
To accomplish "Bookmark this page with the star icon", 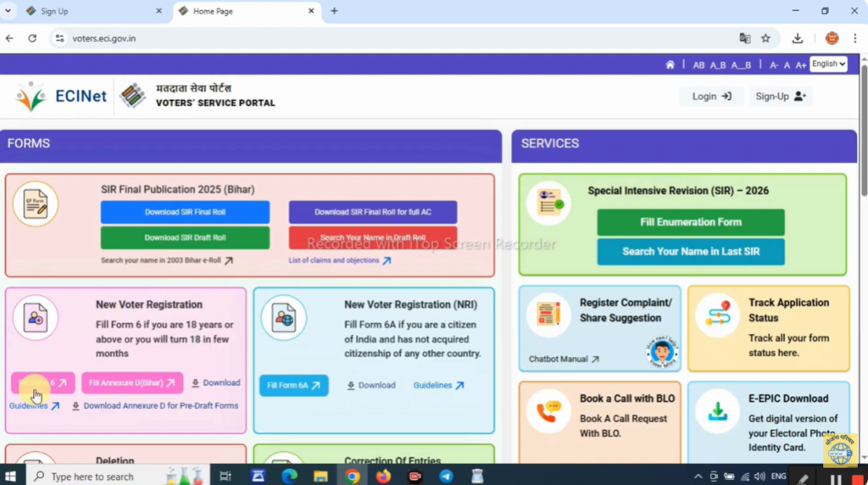I will pyautogui.click(x=765, y=38).
